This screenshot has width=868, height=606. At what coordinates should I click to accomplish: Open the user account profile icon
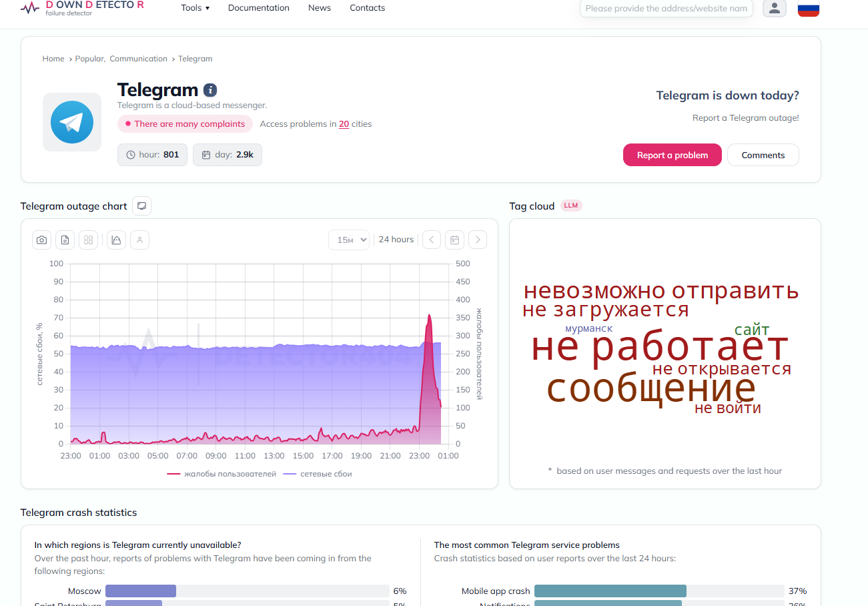coord(775,8)
